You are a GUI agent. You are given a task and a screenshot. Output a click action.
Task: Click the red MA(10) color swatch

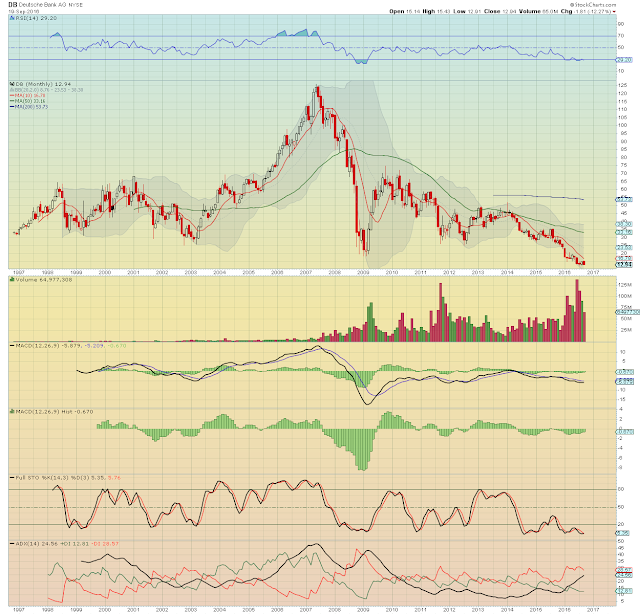[x=12, y=95]
